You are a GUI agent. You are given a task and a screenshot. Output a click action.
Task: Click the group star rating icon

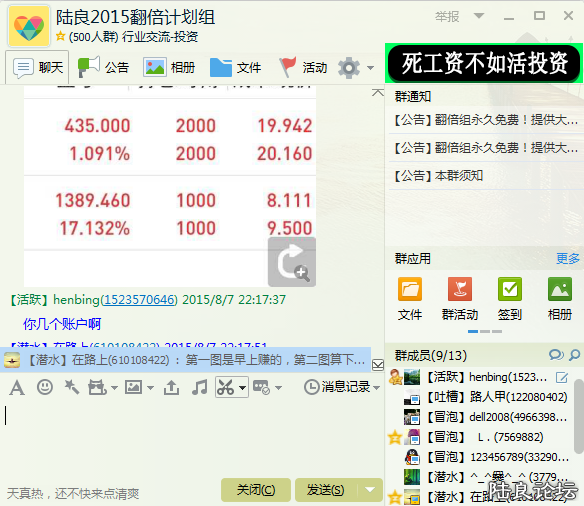point(60,36)
